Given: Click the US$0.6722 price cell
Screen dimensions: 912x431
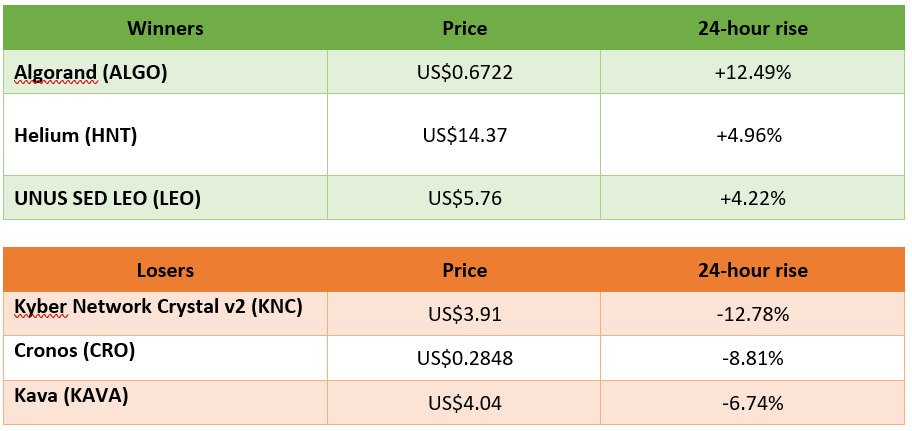Looking at the screenshot, I should (464, 72).
